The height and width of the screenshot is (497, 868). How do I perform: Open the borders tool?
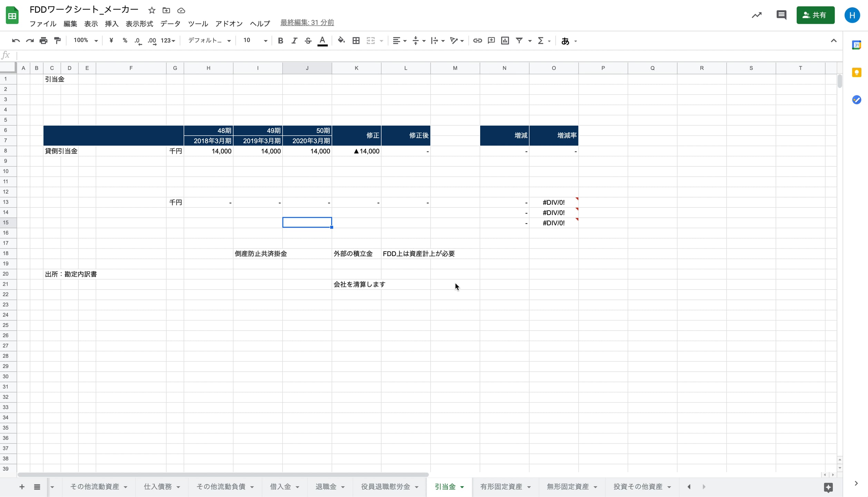[356, 41]
